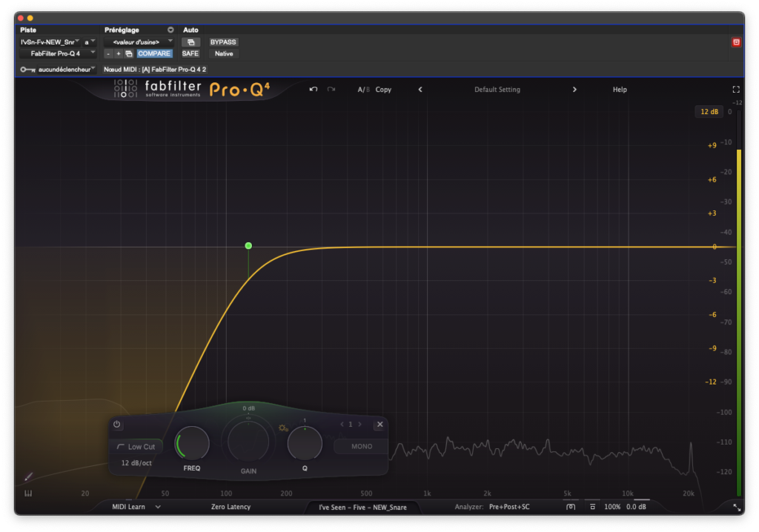The height and width of the screenshot is (532, 759).
Task: Click the Undo arrow in Pro-Q header
Action: pos(314,89)
